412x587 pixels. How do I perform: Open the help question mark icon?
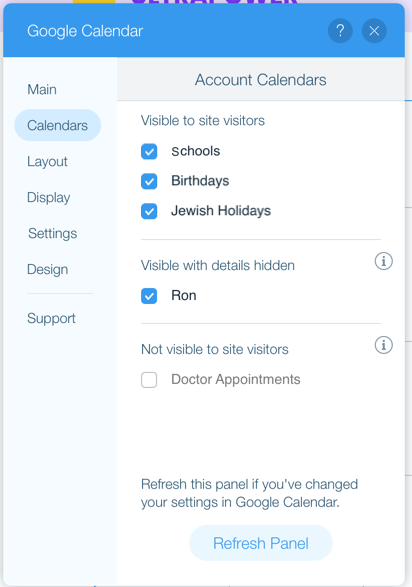pyautogui.click(x=340, y=31)
